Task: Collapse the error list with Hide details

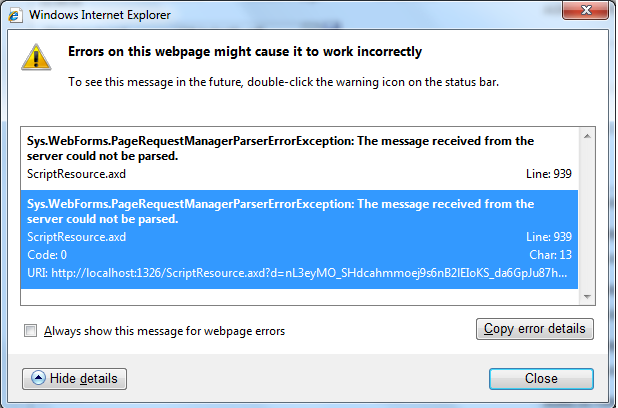Action: pos(75,379)
